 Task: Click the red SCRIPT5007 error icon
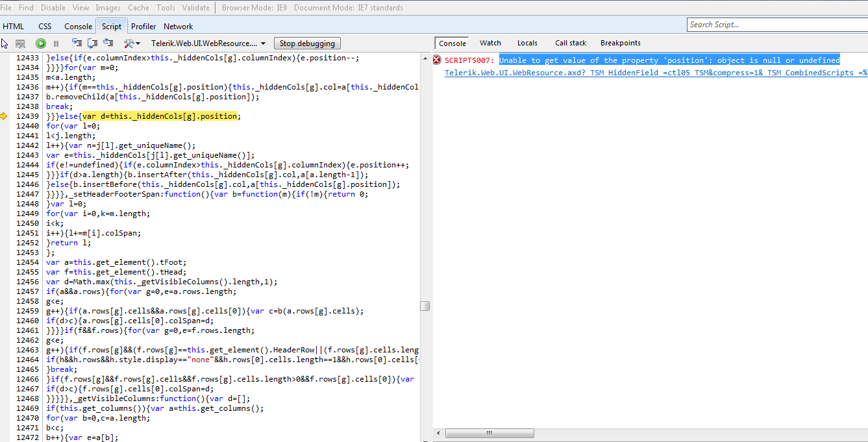tap(437, 60)
